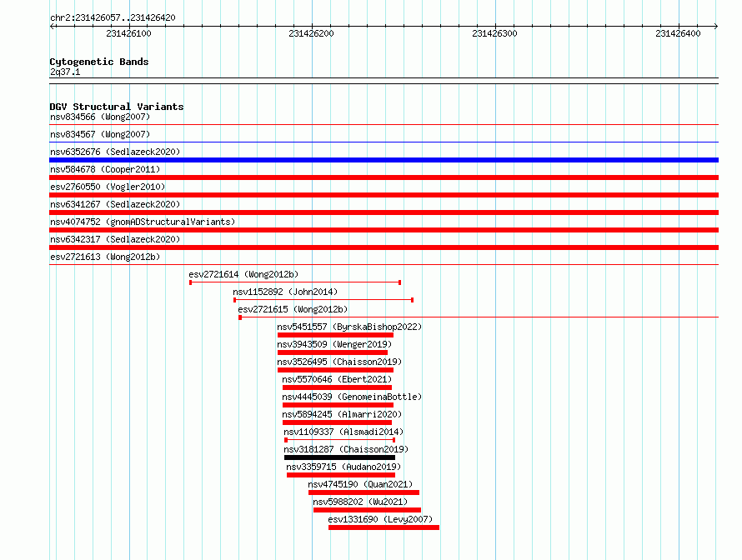
Task: Open the nsv6341267 (Sedlazeck2020) label
Action: pos(115,204)
